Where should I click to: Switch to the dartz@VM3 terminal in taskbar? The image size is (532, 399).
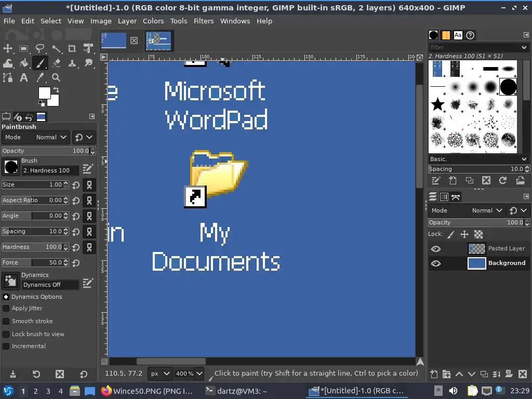tap(237, 391)
